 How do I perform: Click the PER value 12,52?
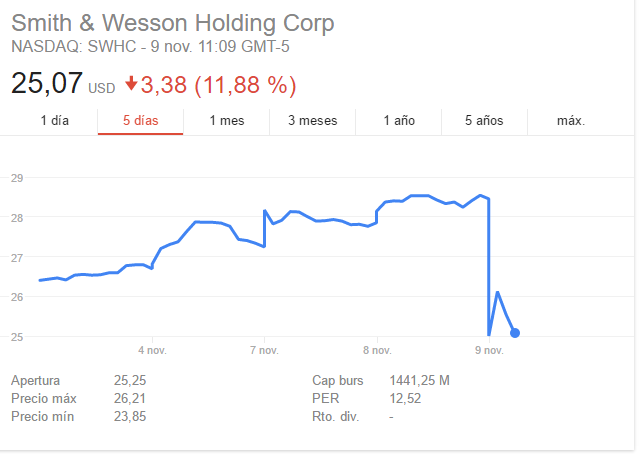click(x=405, y=399)
